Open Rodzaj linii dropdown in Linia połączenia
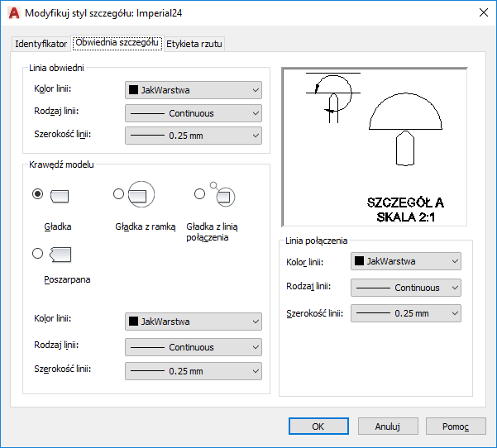 [406, 288]
